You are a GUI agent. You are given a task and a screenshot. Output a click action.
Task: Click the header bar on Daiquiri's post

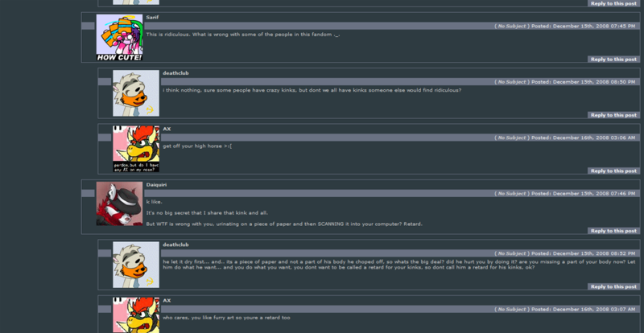tap(392, 193)
